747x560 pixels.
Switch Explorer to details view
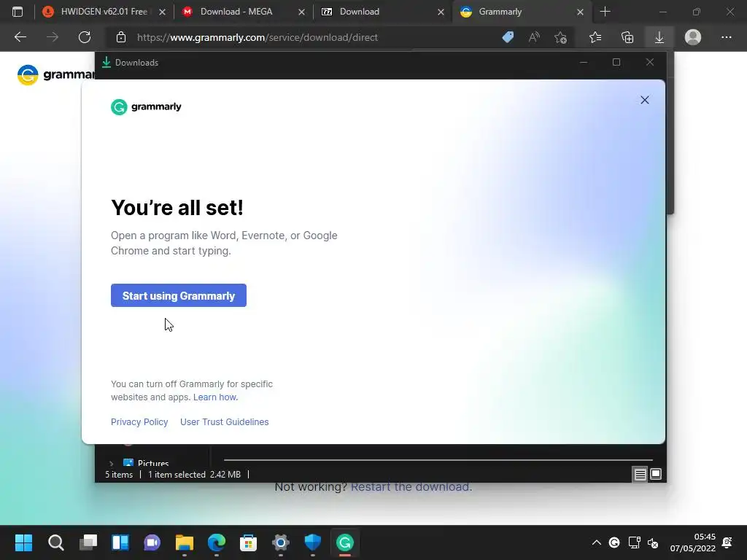(x=640, y=474)
